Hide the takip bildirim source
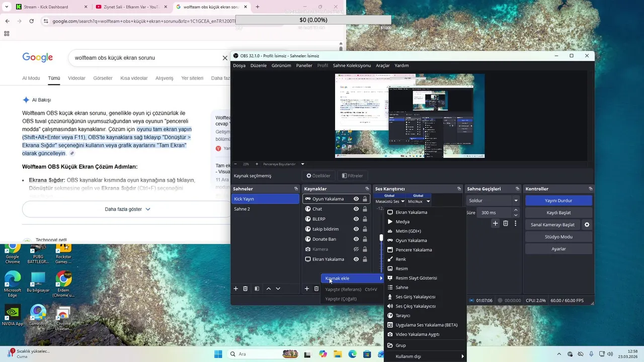The width and height of the screenshot is (644, 362). click(356, 229)
